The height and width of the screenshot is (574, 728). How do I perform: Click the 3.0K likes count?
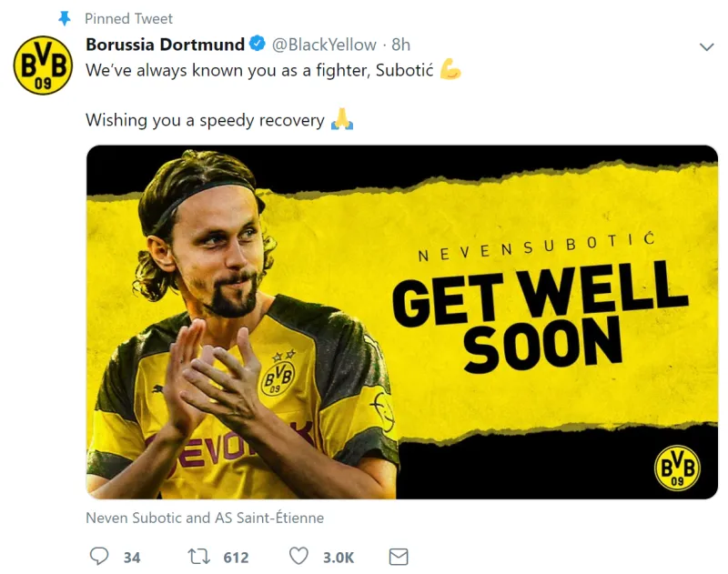(339, 558)
